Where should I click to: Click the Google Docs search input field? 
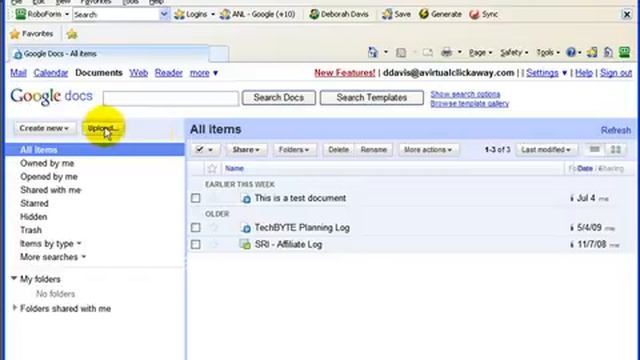(x=171, y=98)
